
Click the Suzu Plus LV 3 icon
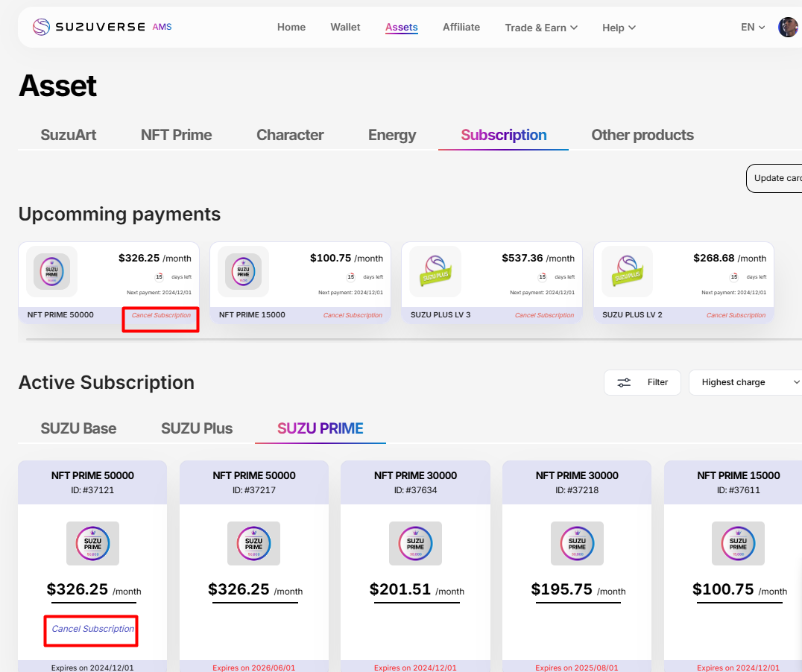pos(435,271)
